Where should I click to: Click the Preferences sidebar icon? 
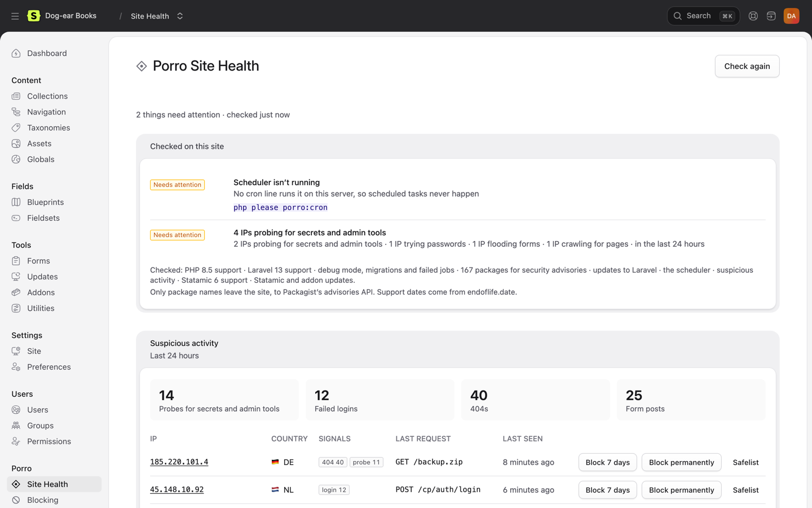[16, 367]
